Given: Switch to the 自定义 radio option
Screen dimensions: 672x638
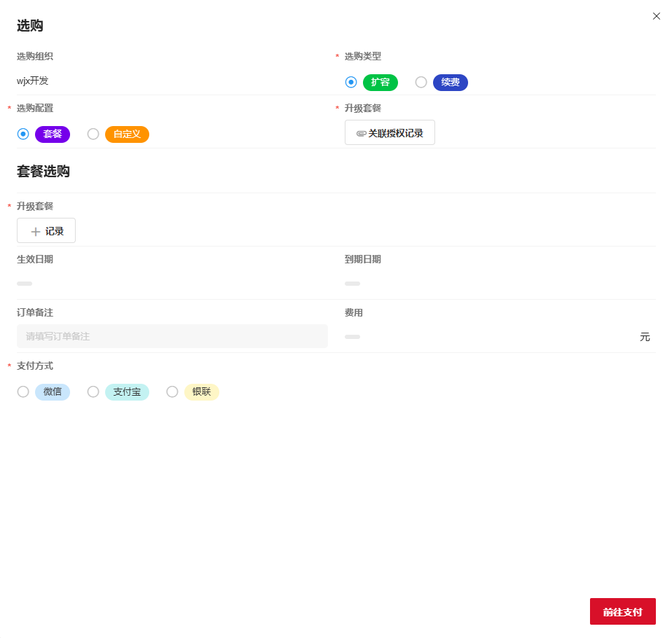Looking at the screenshot, I should pyautogui.click(x=93, y=134).
